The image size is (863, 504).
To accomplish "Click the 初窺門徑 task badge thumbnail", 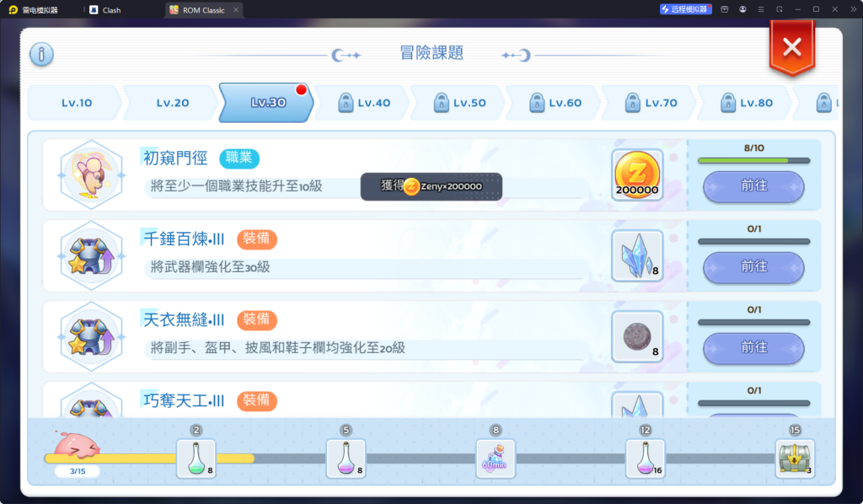I will click(91, 175).
